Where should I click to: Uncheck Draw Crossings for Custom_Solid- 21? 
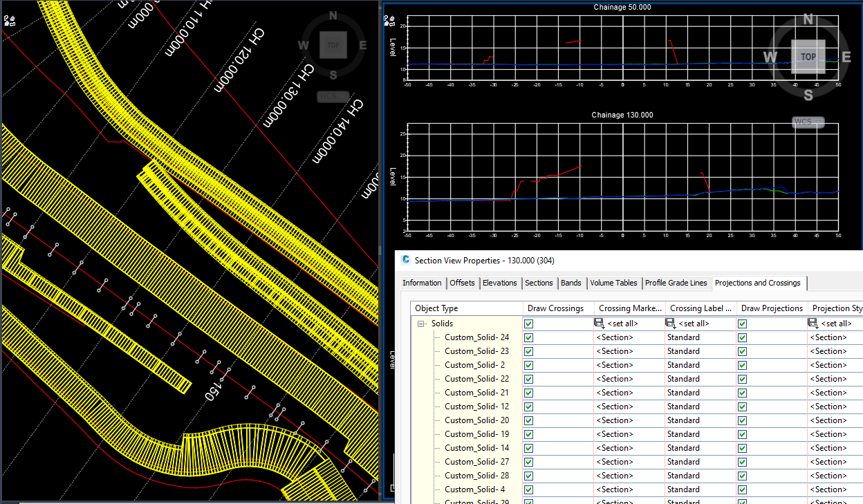(x=529, y=393)
